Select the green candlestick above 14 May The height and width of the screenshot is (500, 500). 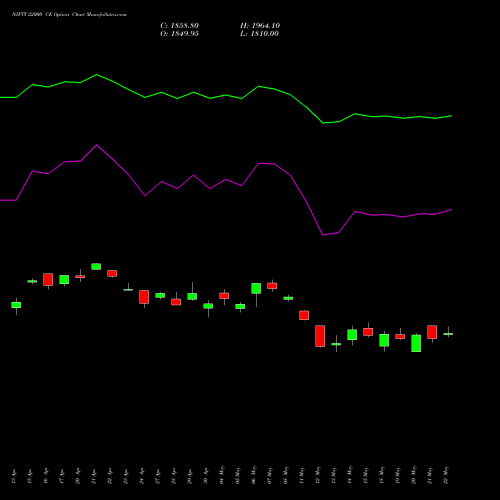(x=352, y=335)
